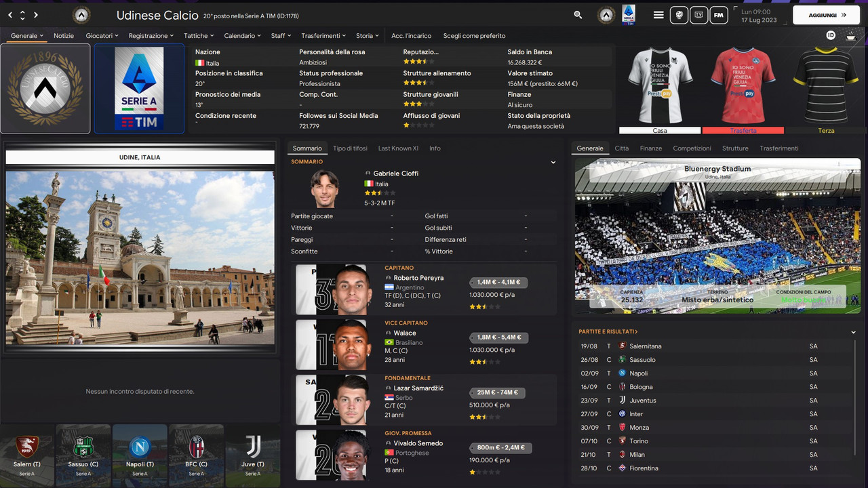Open the search magnifier

pyautogui.click(x=578, y=15)
